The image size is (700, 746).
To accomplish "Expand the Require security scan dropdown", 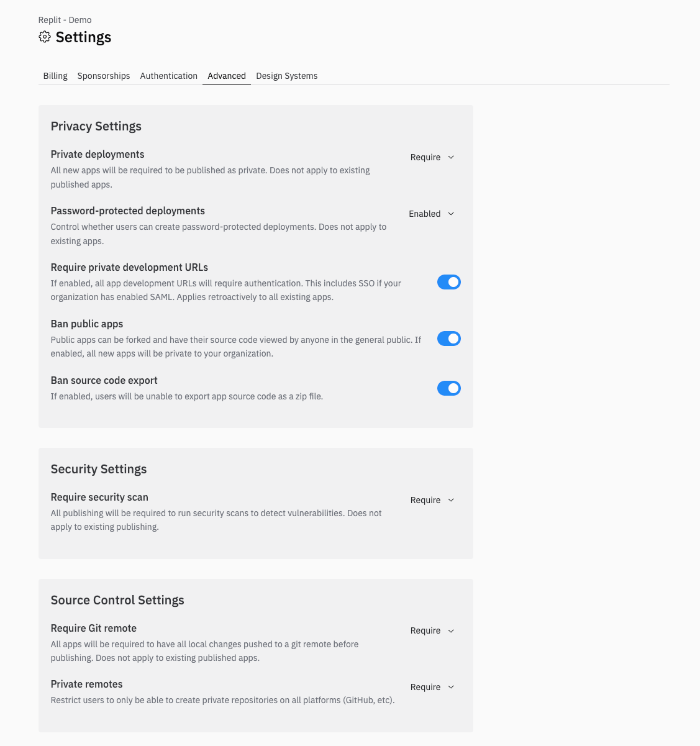I will point(432,500).
